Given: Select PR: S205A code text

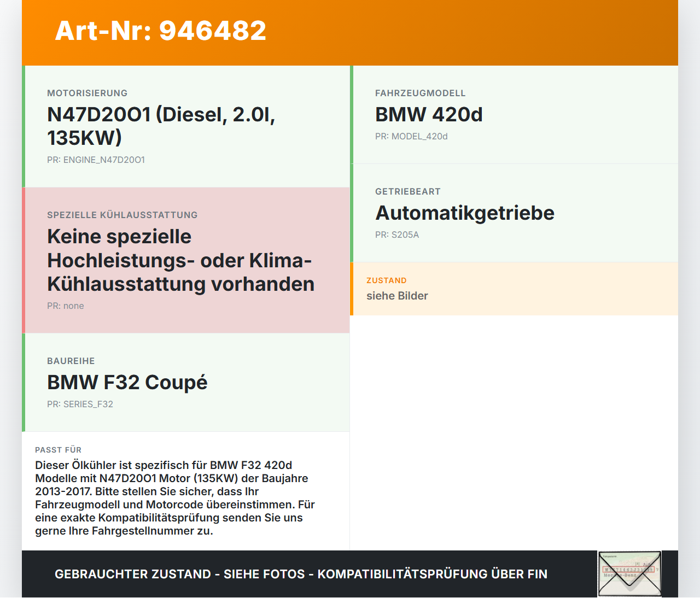Looking at the screenshot, I should [x=397, y=235].
